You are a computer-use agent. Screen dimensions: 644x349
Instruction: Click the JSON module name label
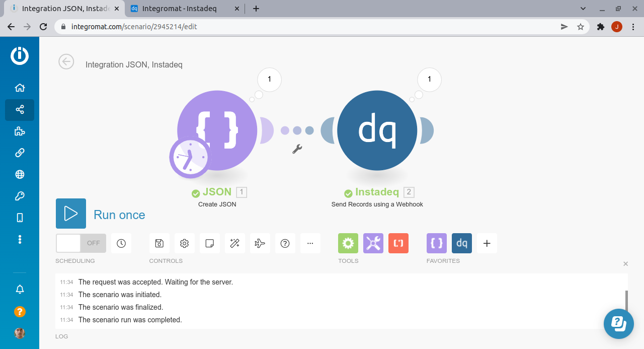pyautogui.click(x=217, y=192)
